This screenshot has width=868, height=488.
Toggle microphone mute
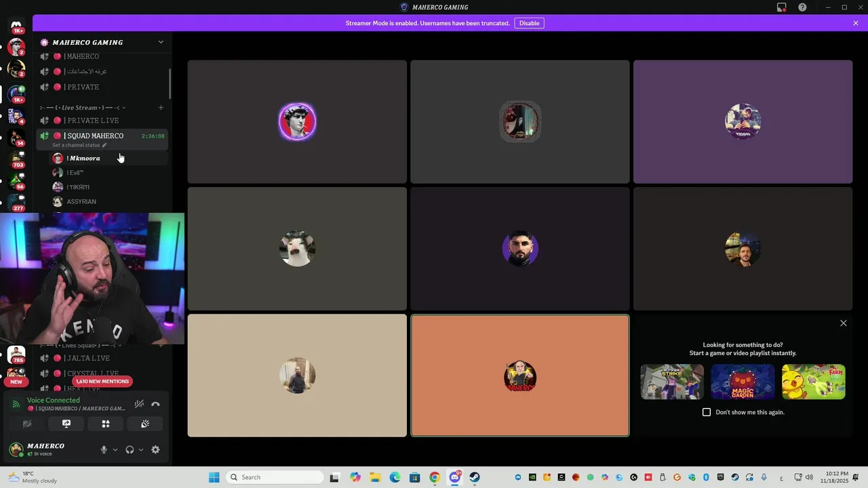(104, 449)
